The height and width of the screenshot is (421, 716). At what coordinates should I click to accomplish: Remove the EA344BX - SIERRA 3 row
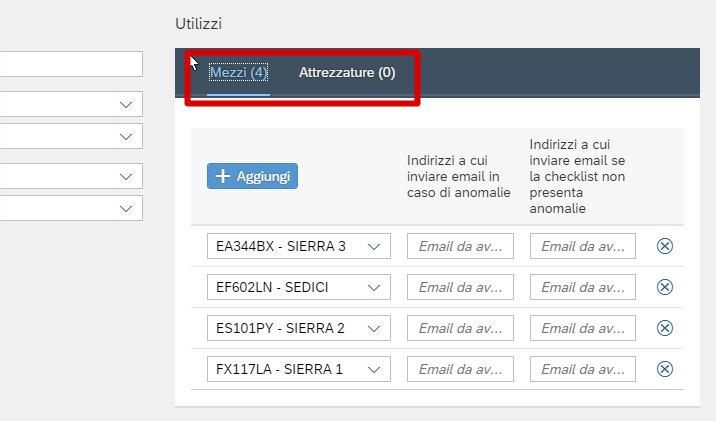[x=664, y=246]
